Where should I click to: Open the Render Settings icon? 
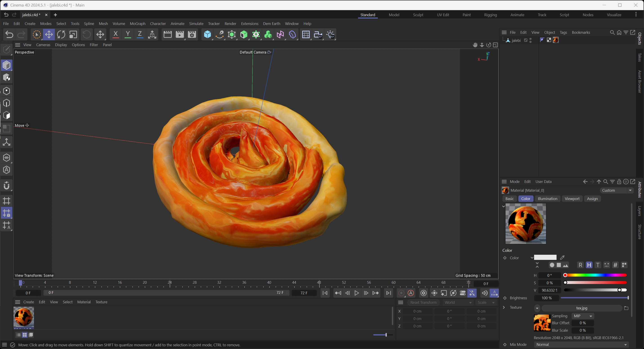192,34
